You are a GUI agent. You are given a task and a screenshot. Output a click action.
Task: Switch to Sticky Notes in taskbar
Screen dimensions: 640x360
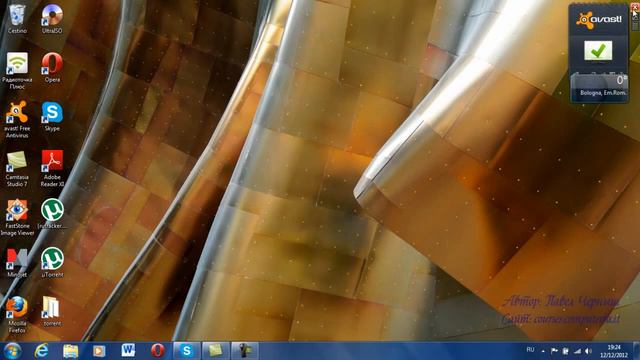[216, 351]
